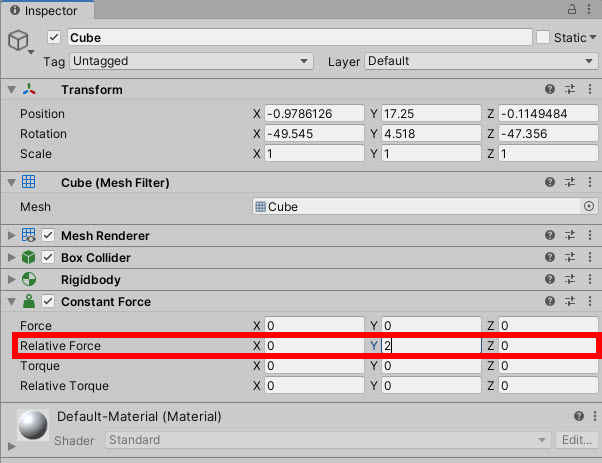The height and width of the screenshot is (463, 602).
Task: Collapse the Cube Mesh Filter component
Action: [x=12, y=183]
